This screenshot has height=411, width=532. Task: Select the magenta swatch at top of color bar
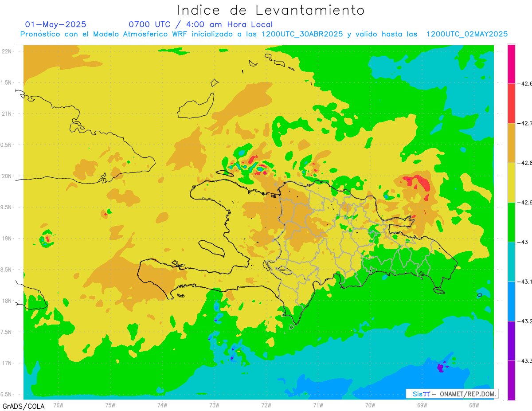(511, 64)
